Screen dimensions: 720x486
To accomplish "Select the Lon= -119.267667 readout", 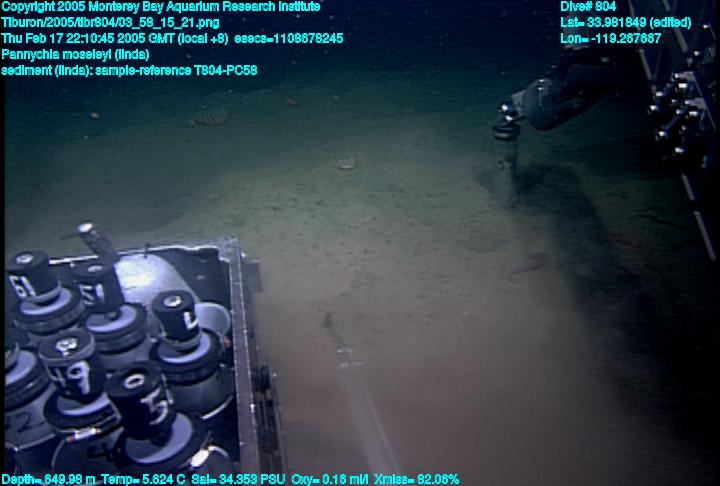I will (x=610, y=38).
